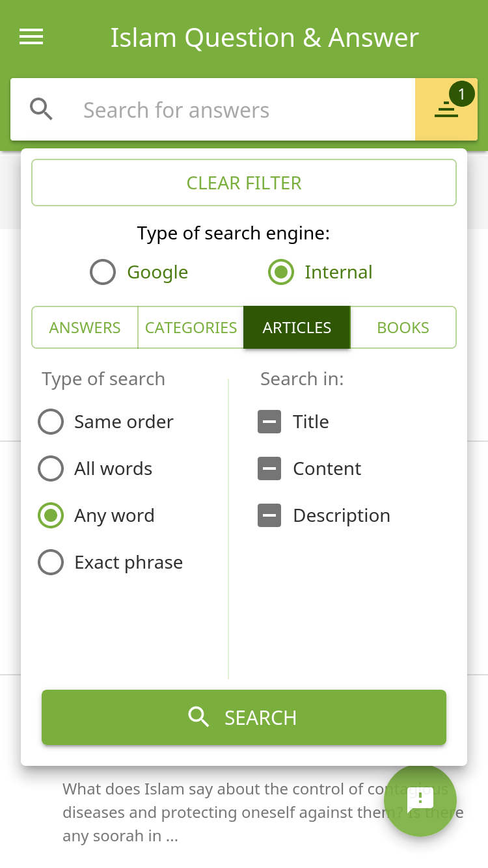The width and height of the screenshot is (488, 868).
Task: Toggle the Title checkbox
Action: click(269, 422)
